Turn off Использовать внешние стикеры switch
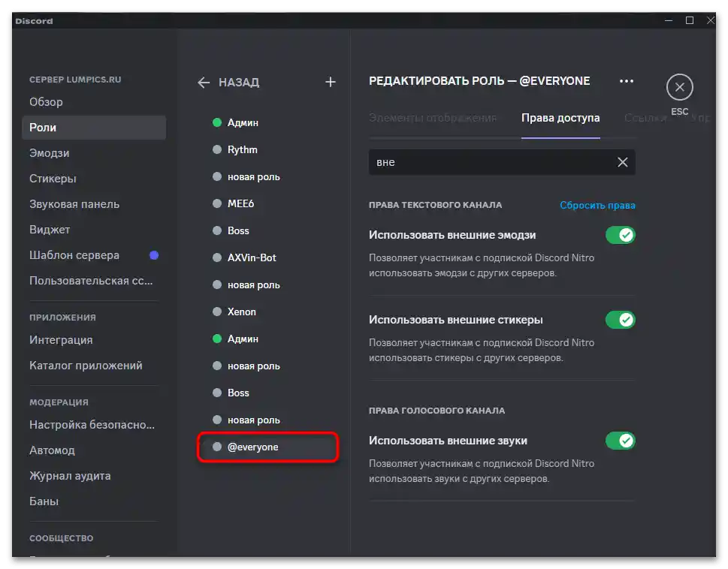Viewport: 728px width, 569px height. 621,321
